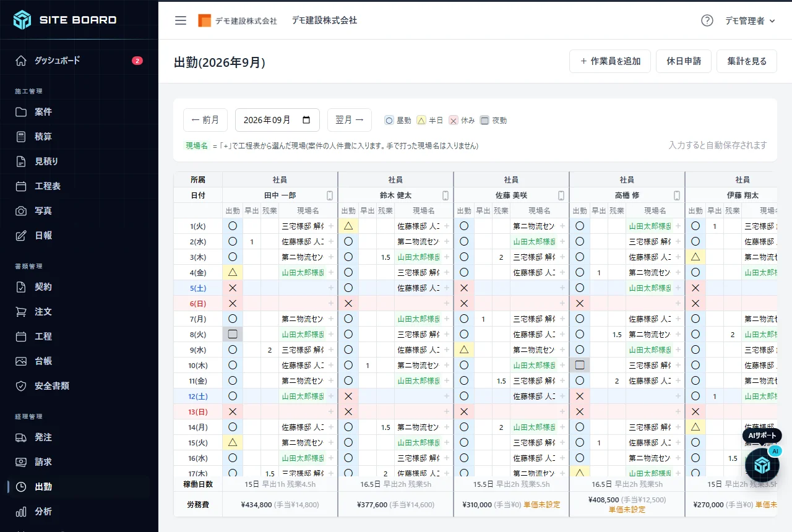This screenshot has width=792, height=532.
Task: Open the AI support chat bubble
Action: pyautogui.click(x=762, y=465)
